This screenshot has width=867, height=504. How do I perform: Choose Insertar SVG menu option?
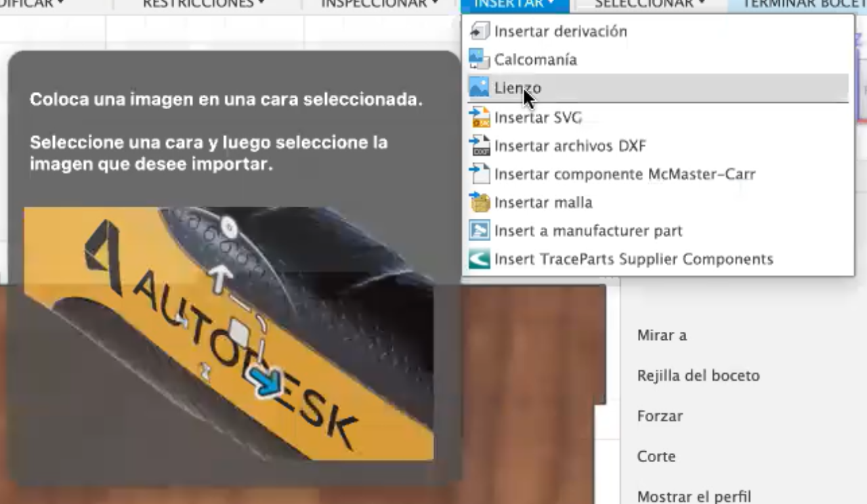point(658,117)
